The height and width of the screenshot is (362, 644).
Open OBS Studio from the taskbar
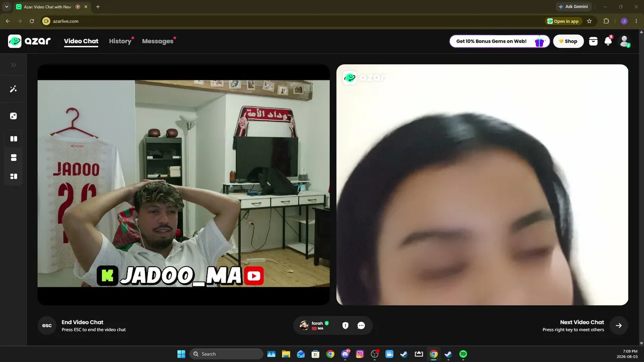(374, 354)
